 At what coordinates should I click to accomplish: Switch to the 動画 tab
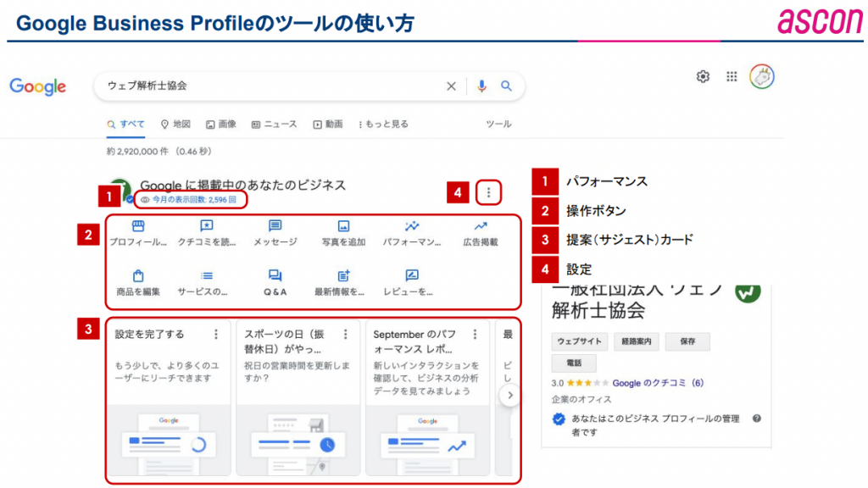click(x=328, y=124)
